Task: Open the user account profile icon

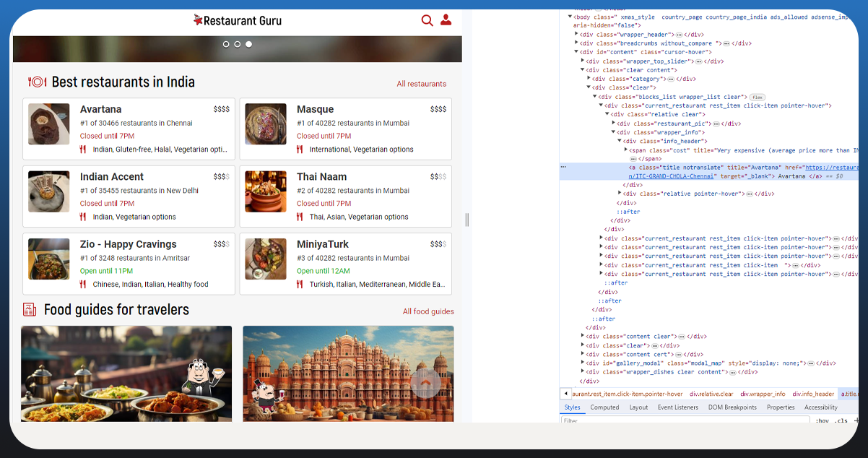Action: pyautogui.click(x=446, y=20)
